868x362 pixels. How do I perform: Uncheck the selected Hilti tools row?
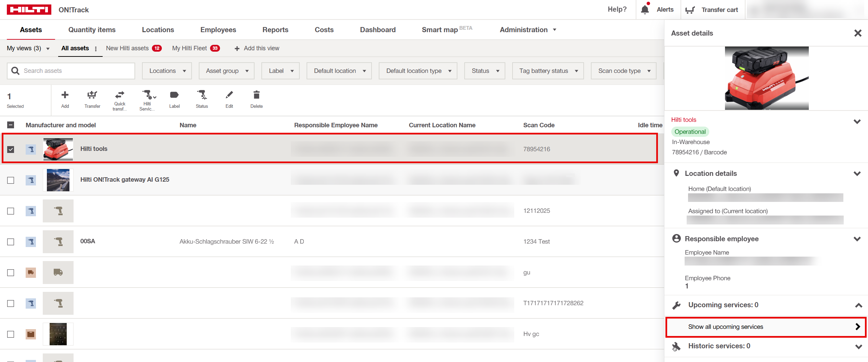coord(11,150)
